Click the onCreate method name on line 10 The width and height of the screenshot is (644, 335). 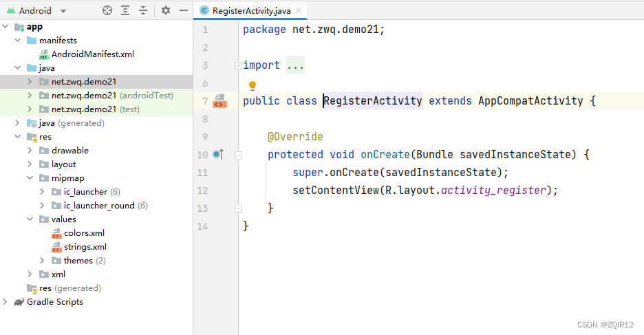point(385,154)
